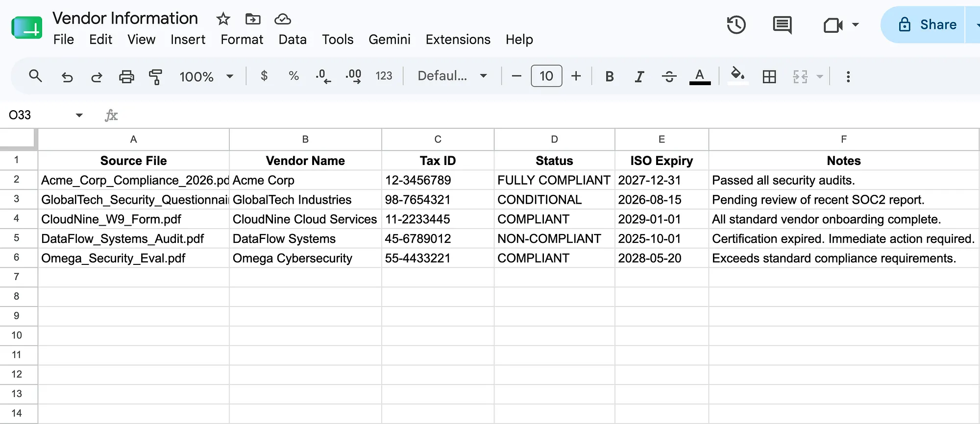
Task: Select column F header
Action: (x=844, y=140)
